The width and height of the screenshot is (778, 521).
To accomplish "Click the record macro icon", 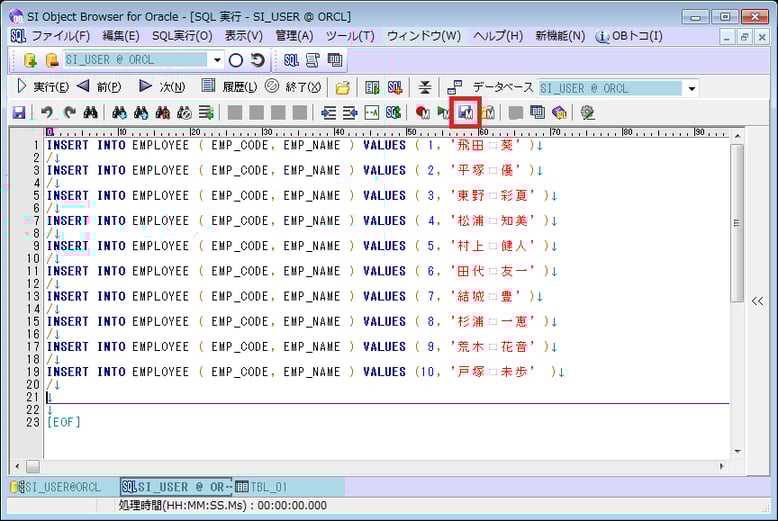I will click(422, 113).
